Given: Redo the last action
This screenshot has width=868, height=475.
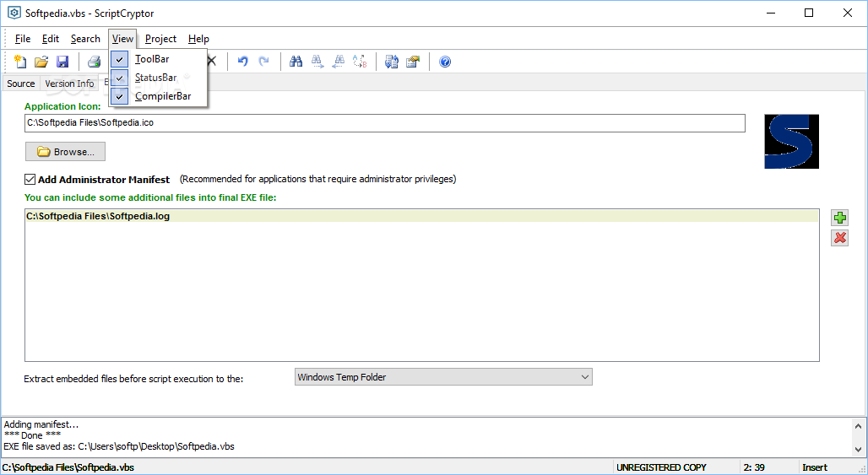Looking at the screenshot, I should pos(264,62).
